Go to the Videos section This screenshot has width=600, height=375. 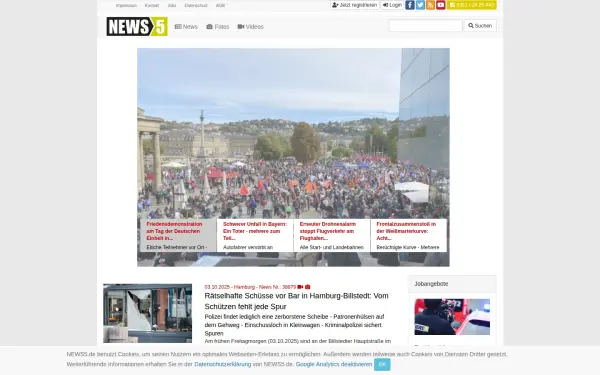pyautogui.click(x=251, y=26)
